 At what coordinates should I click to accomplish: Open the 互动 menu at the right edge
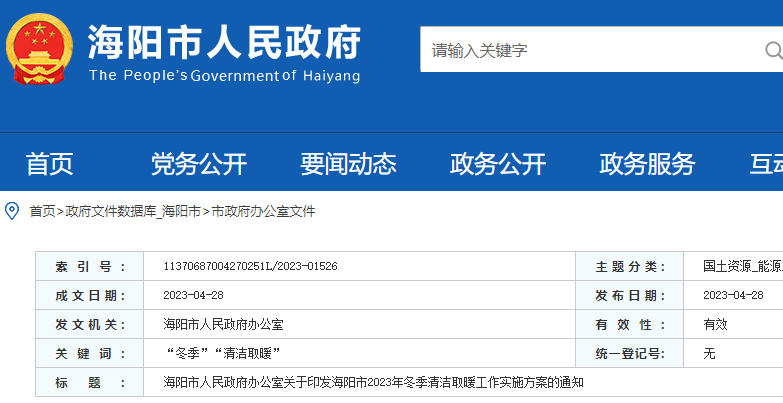click(x=765, y=164)
